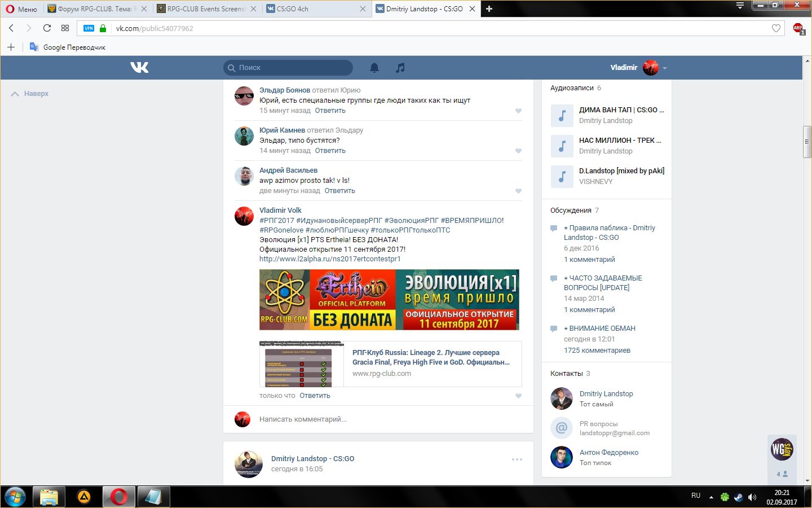Switch to RPG-CLUB Events Screens tab
The height and width of the screenshot is (508, 812).
[x=206, y=8]
